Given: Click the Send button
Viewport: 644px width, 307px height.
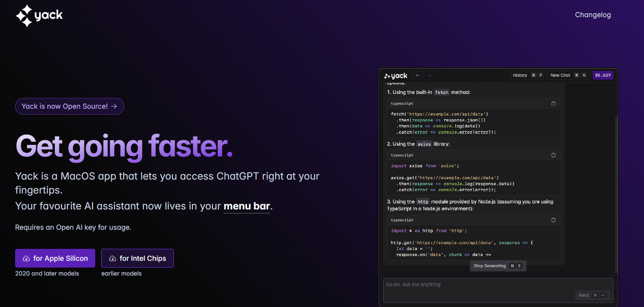Looking at the screenshot, I should pos(592,295).
